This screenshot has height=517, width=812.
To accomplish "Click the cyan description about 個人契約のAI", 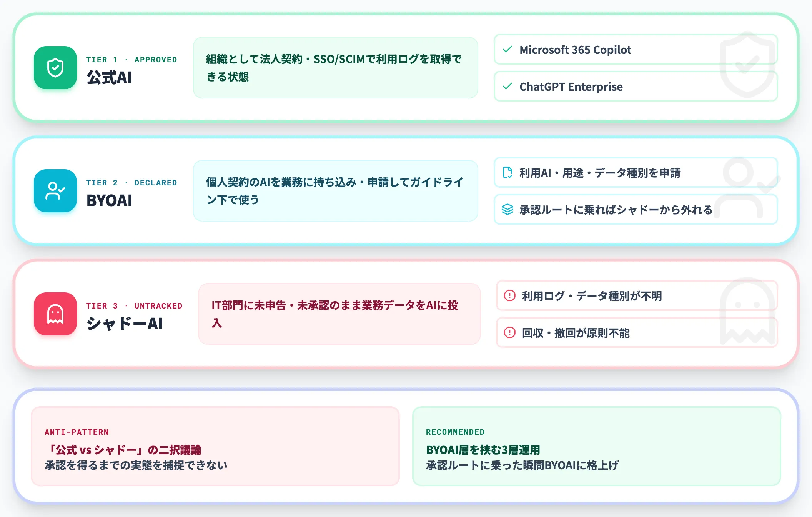I will (336, 191).
